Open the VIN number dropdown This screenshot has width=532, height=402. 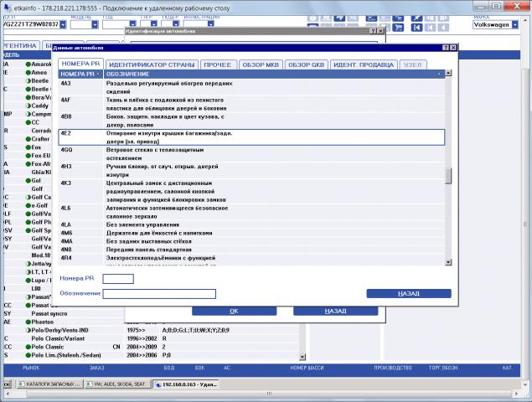pyautogui.click(x=63, y=24)
